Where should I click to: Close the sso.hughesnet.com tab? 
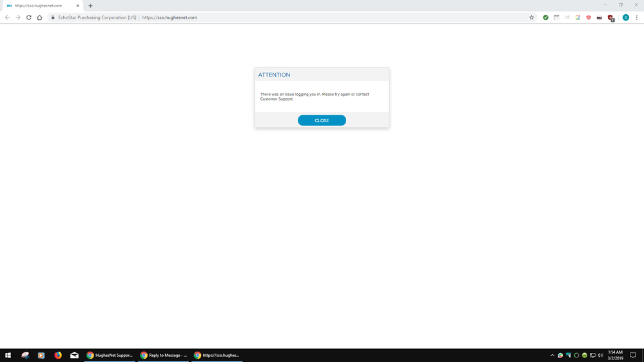(x=78, y=6)
